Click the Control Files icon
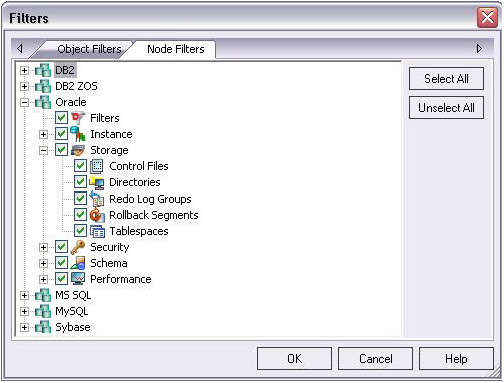This screenshot has height=383, width=504. click(97, 166)
